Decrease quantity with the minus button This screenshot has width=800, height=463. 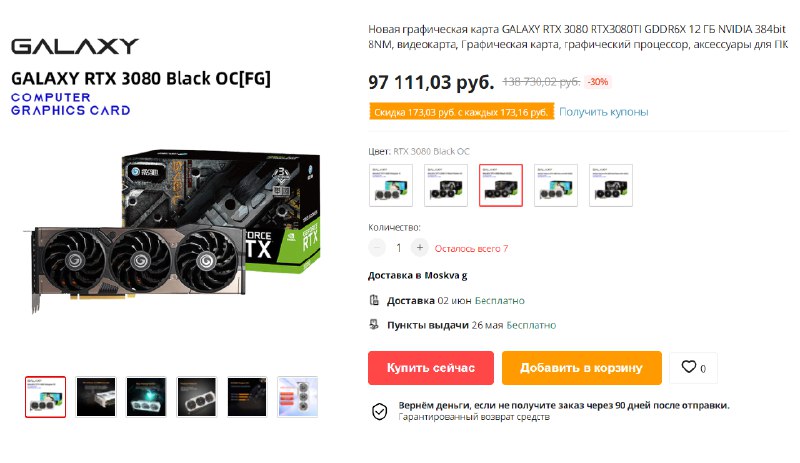tap(377, 248)
